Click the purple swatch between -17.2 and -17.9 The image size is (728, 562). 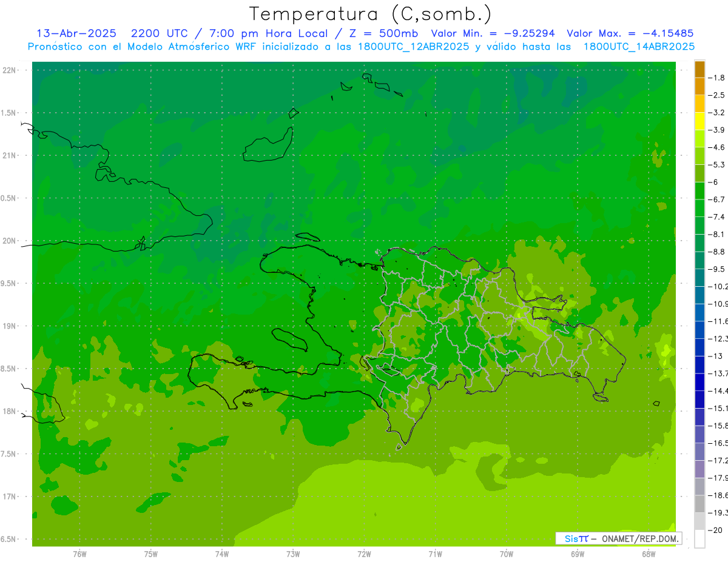699,469
